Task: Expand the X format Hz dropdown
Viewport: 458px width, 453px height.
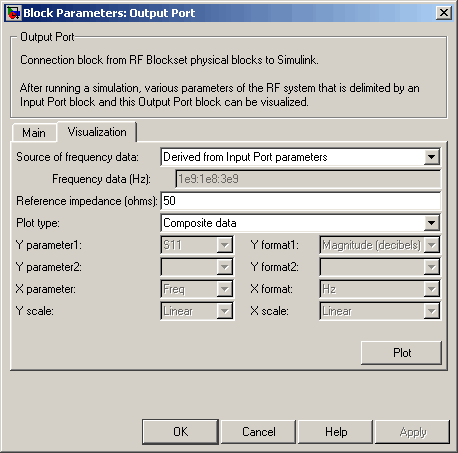Action: pos(380,289)
